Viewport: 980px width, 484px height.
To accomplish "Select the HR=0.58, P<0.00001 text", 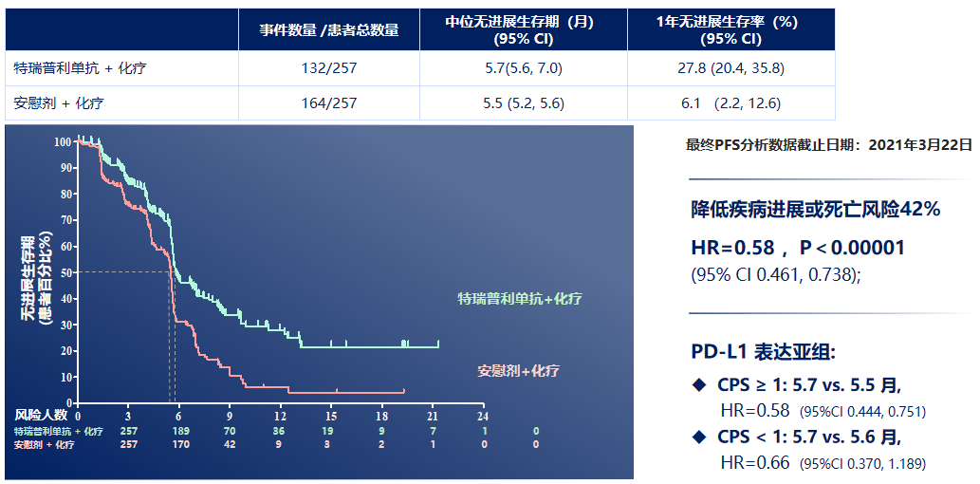I will pyautogui.click(x=797, y=248).
